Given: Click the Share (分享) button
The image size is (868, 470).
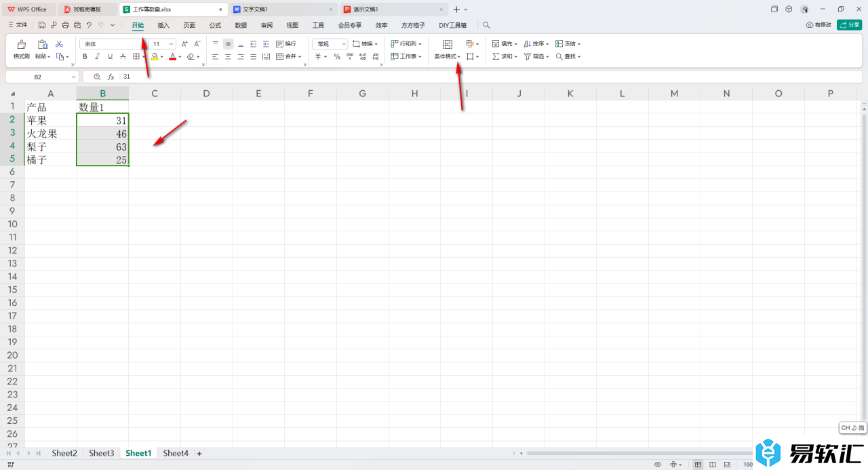Looking at the screenshot, I should pyautogui.click(x=850, y=24).
